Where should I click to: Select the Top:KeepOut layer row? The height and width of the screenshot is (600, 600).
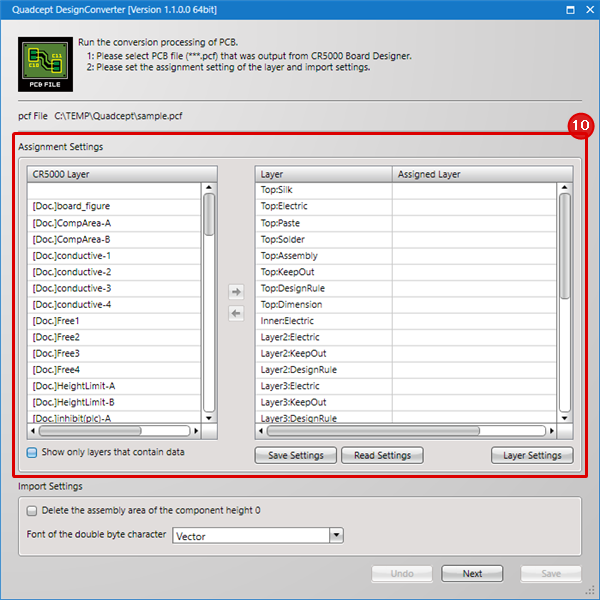pos(406,272)
